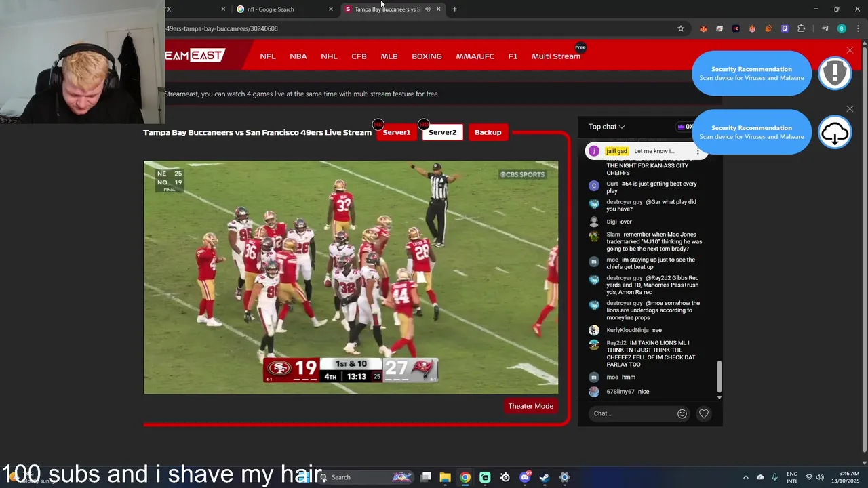
Task: Open the gear-icon app on the taskbar
Action: coord(564,477)
